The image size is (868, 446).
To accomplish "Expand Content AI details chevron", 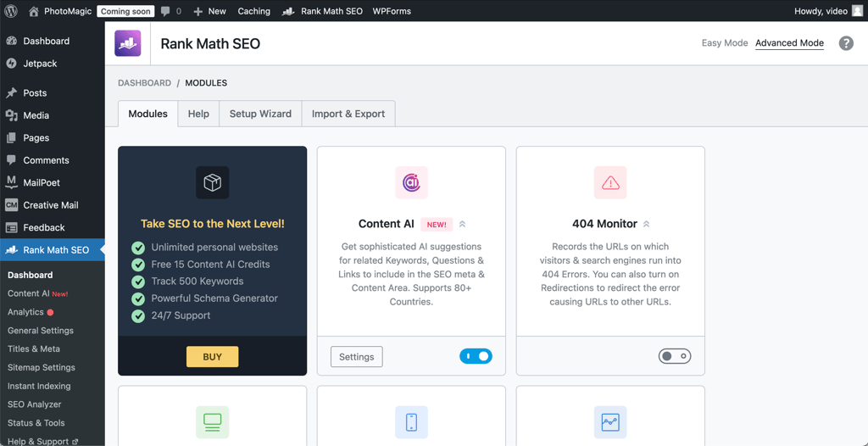I will [462, 225].
